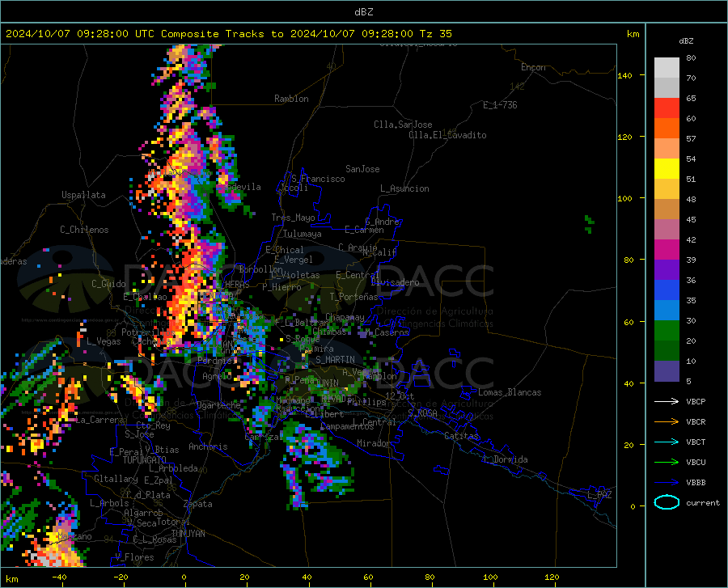Click the V_Flores map label
728x588 pixels.
point(134,557)
